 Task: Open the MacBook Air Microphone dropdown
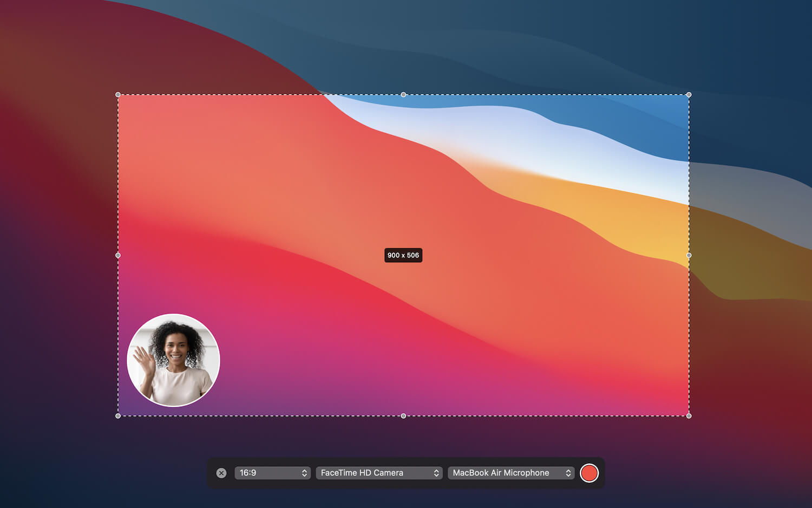(x=511, y=473)
